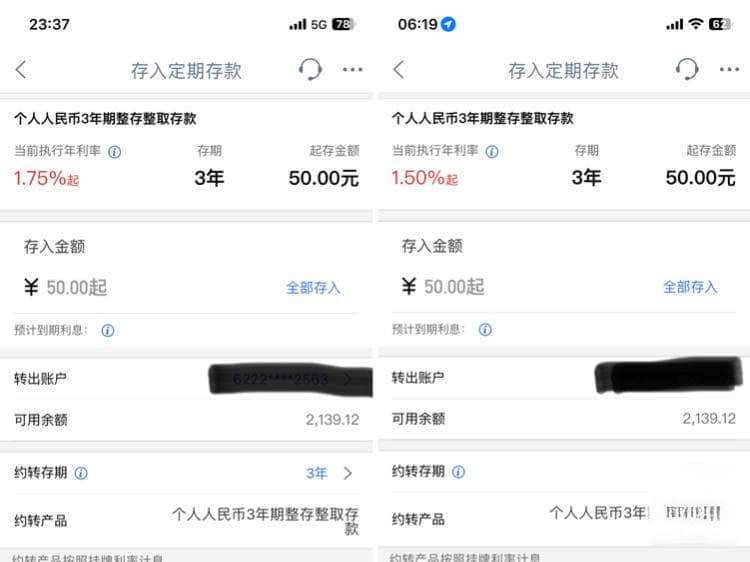
Task: Select left 个人人民币3年期整存整取存款 product heading
Action: click(105, 119)
